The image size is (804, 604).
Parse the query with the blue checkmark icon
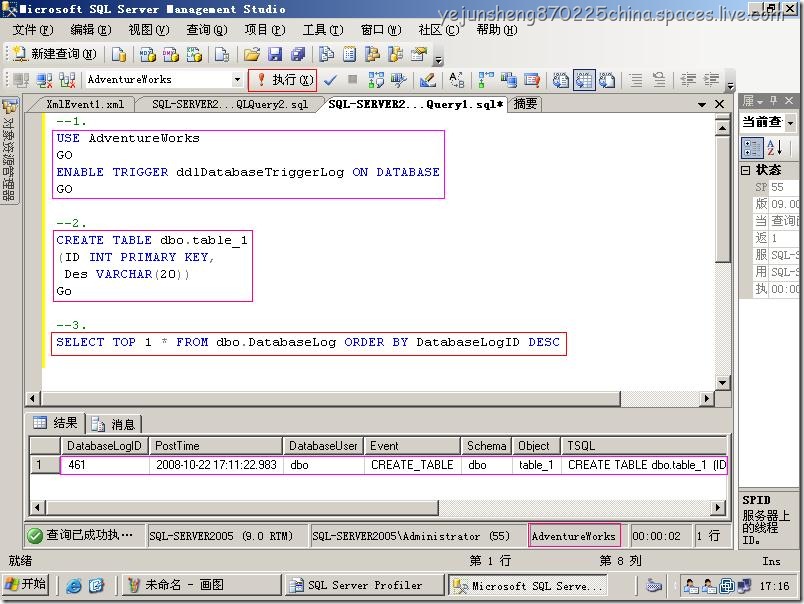pyautogui.click(x=330, y=80)
